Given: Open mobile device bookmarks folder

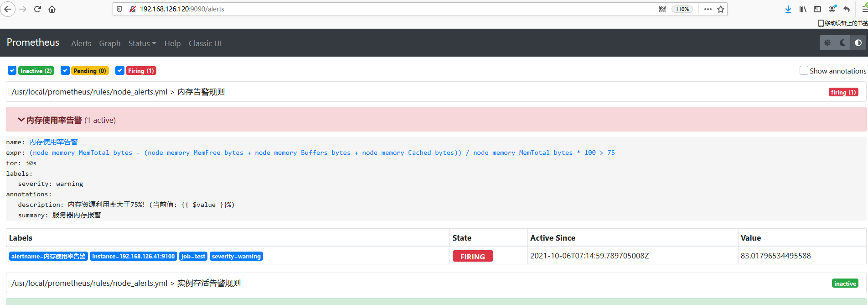Looking at the screenshot, I should 843,23.
